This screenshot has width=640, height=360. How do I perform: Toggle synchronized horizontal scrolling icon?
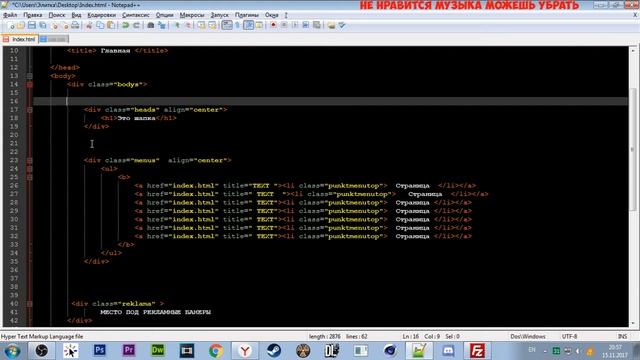(212, 25)
